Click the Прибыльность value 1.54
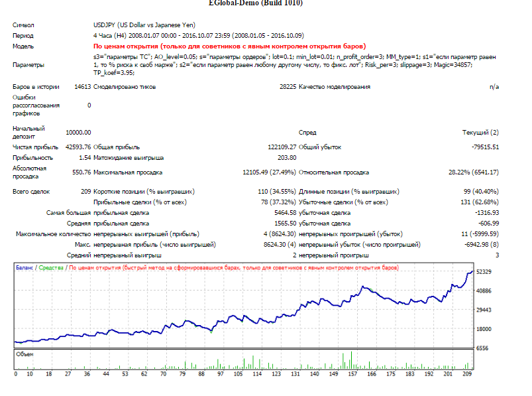This screenshot has height=396, width=532. pos(85,158)
